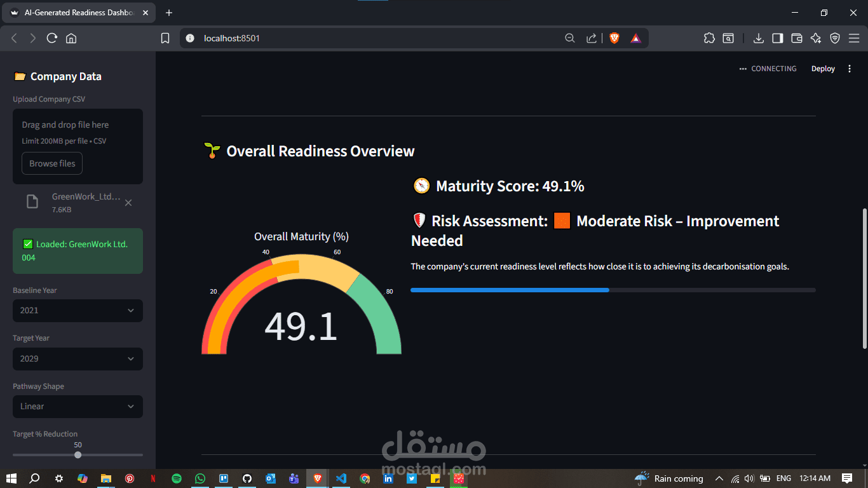
Task: Click the uploaded GreenWork file document icon
Action: [x=32, y=202]
